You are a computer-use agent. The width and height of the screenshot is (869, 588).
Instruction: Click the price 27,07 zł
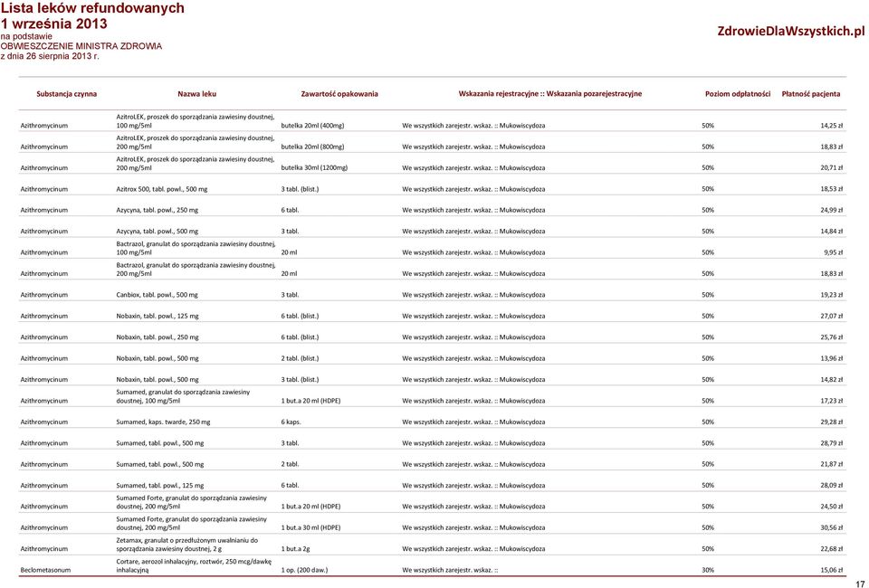[831, 316]
